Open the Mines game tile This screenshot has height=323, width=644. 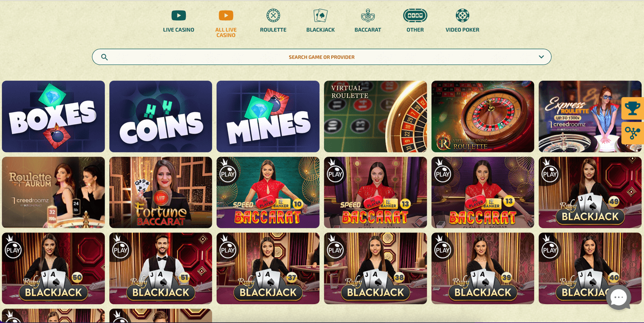(x=268, y=116)
